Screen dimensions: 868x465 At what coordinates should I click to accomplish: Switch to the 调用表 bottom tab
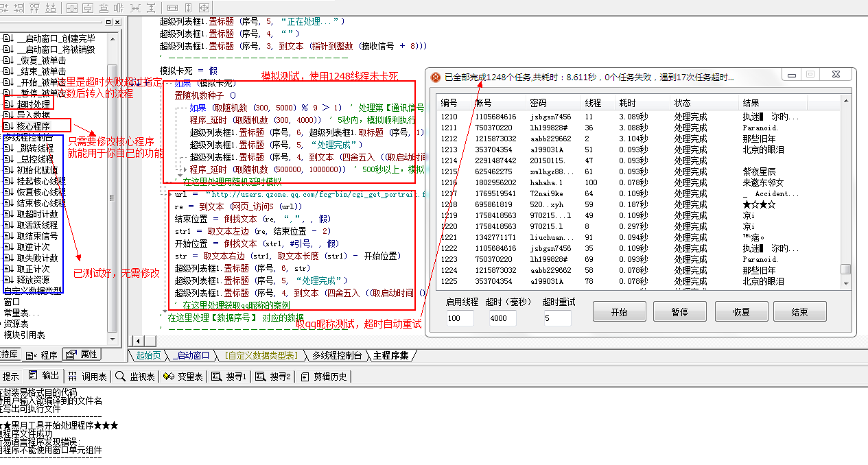tap(87, 377)
